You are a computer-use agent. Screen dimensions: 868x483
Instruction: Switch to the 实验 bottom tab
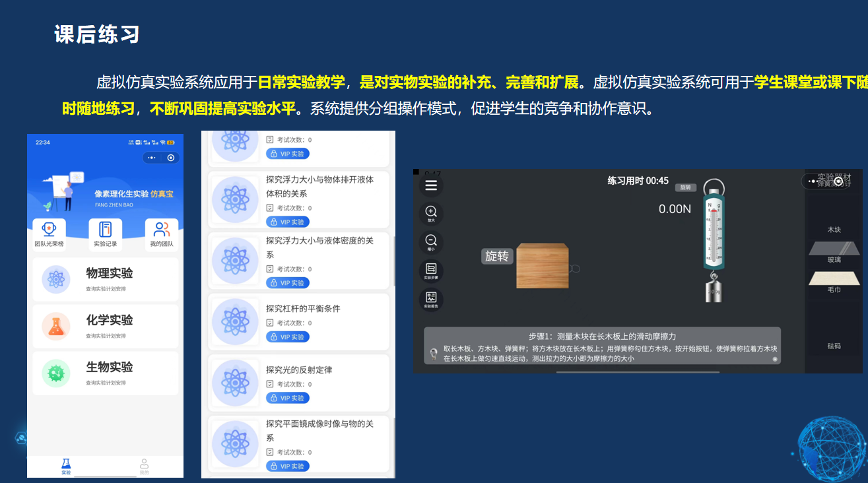point(66,467)
